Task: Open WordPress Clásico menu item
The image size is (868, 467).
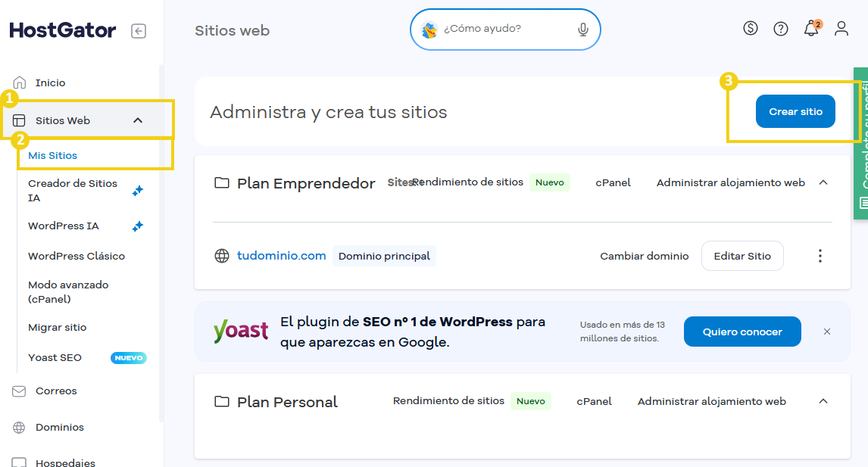Action: [x=76, y=256]
